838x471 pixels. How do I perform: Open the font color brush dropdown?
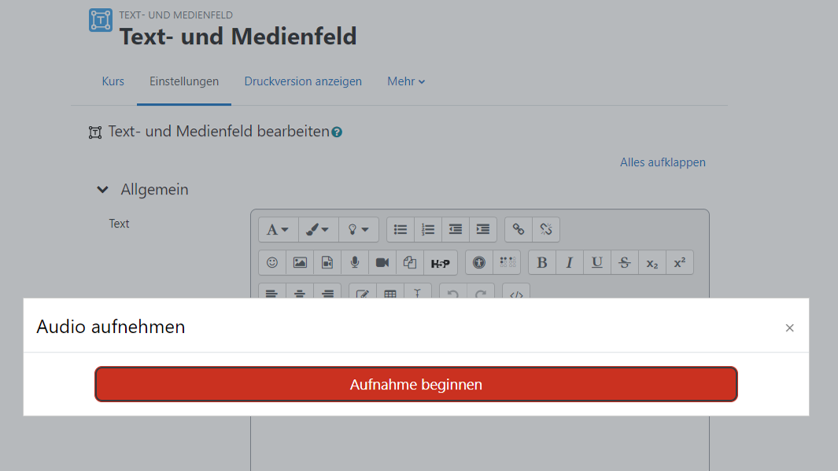(x=317, y=230)
